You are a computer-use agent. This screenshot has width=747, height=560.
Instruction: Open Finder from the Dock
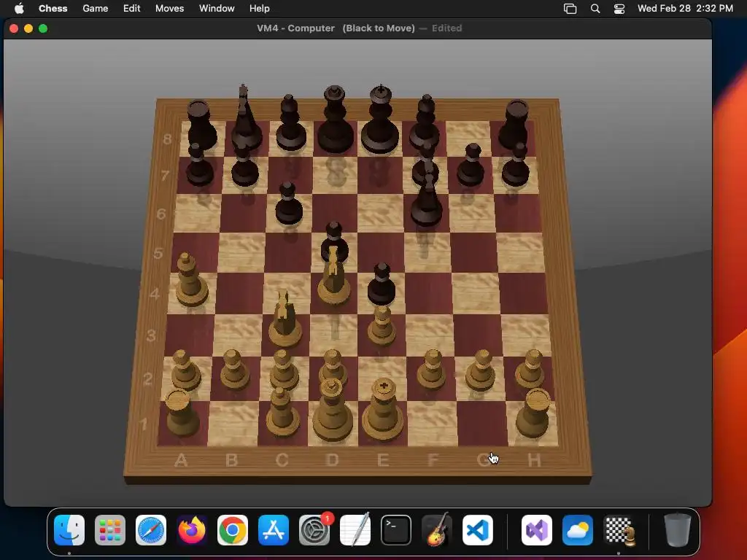click(x=69, y=530)
